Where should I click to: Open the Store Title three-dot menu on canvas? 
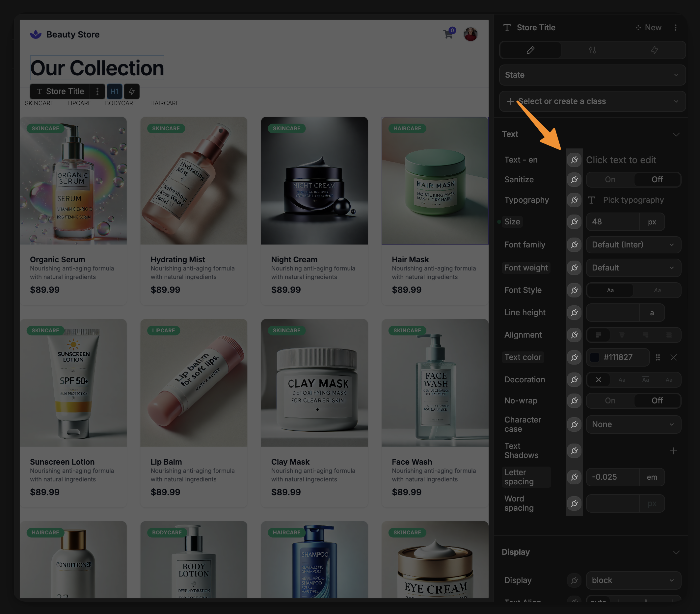click(97, 91)
